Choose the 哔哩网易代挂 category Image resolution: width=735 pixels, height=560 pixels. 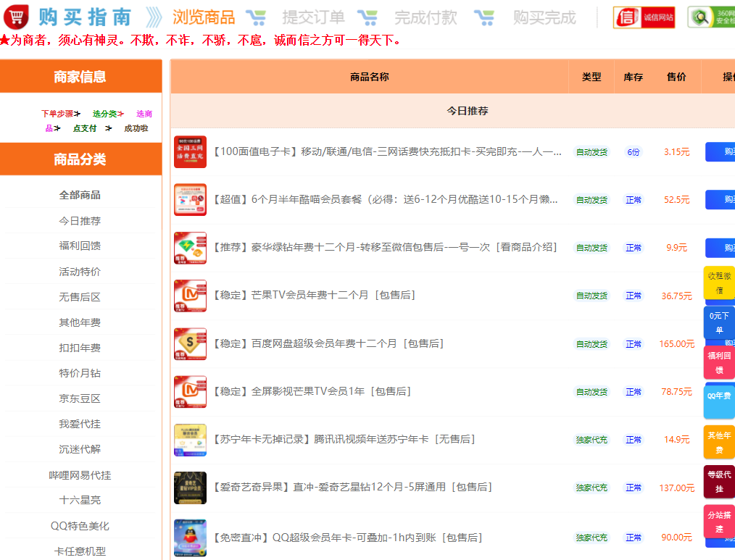[x=80, y=475]
